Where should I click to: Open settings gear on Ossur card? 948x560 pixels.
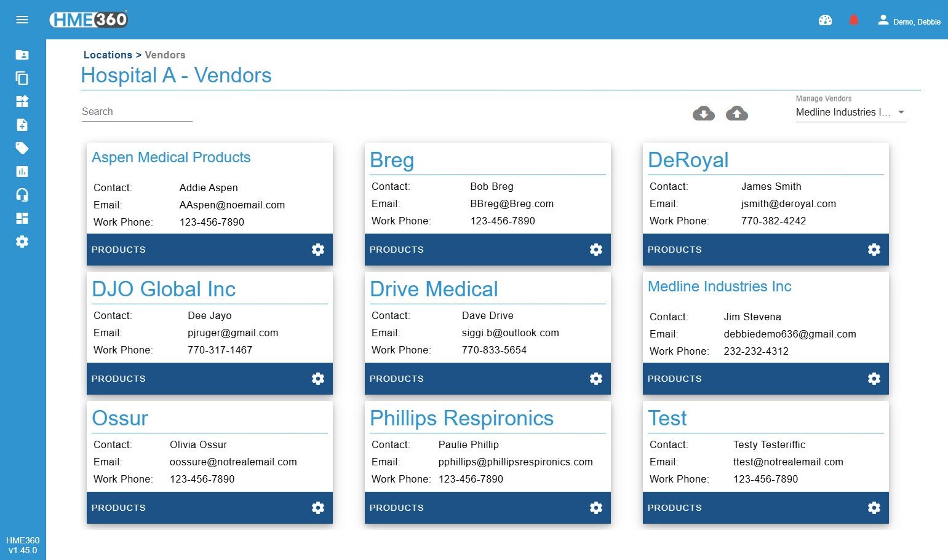[318, 508]
